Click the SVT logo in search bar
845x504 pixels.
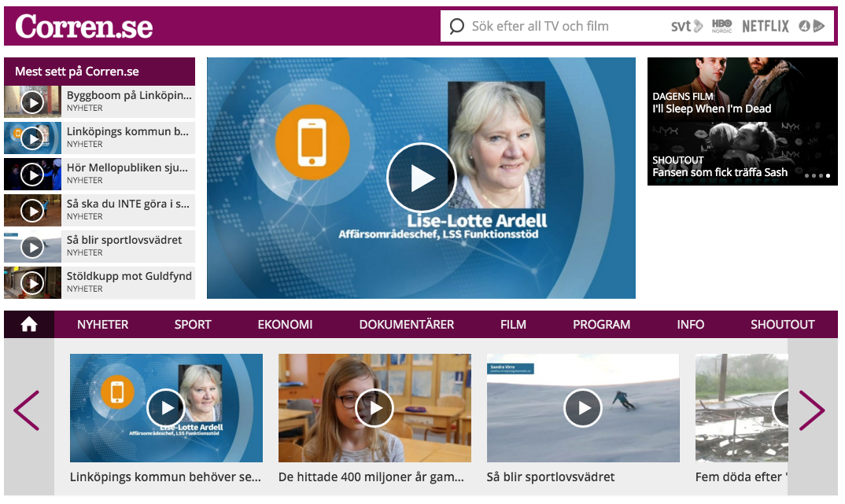pos(687,26)
